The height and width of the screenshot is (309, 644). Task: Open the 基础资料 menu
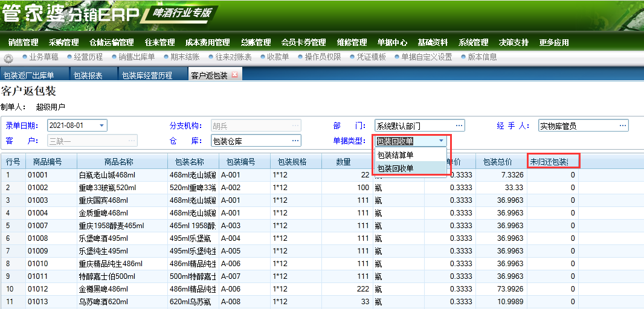(433, 43)
